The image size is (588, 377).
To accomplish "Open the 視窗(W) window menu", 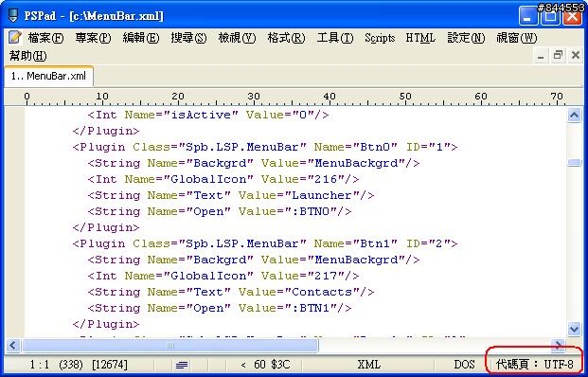I will point(516,38).
